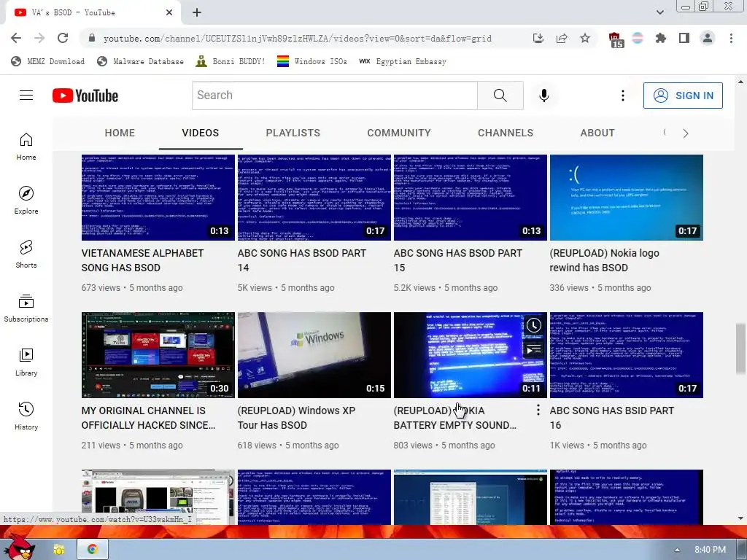
Task: Open VIETANAMESE ALPHABET SONG HAS BSOD title
Action: point(142,260)
